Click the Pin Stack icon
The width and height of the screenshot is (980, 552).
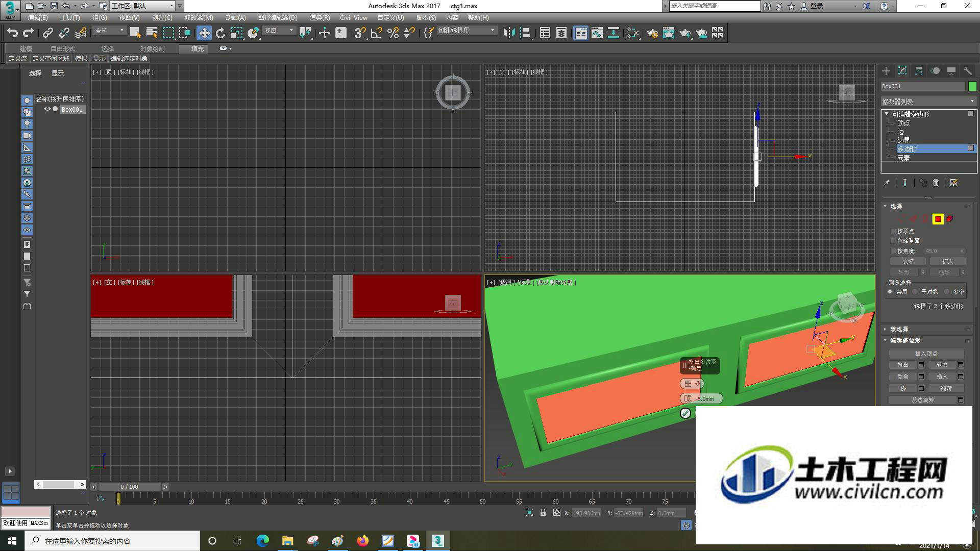(887, 183)
